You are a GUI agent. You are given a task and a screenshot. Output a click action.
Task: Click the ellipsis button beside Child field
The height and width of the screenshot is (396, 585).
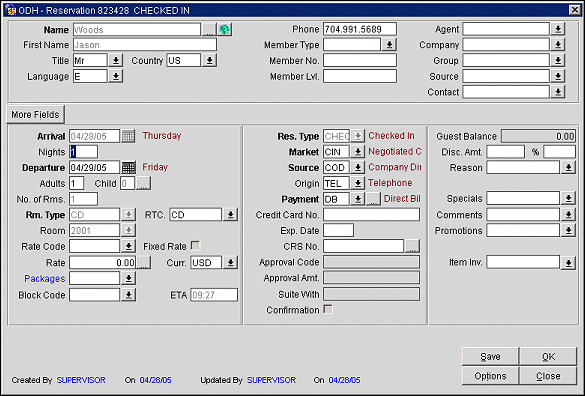[143, 183]
